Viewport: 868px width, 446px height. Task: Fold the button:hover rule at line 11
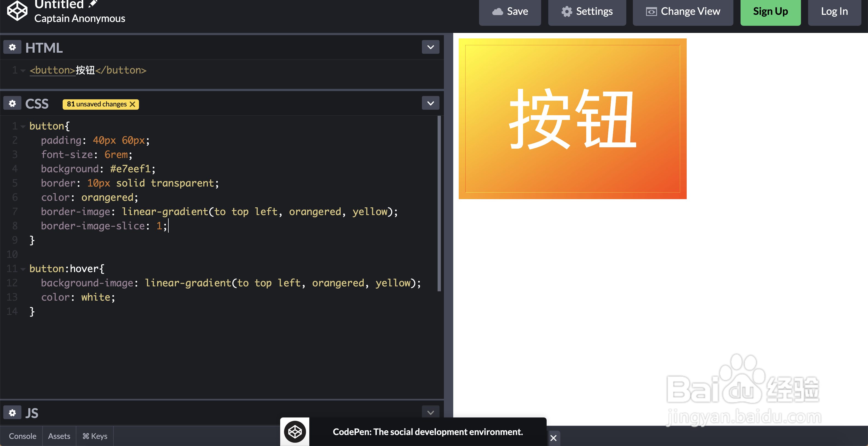pyautogui.click(x=23, y=269)
